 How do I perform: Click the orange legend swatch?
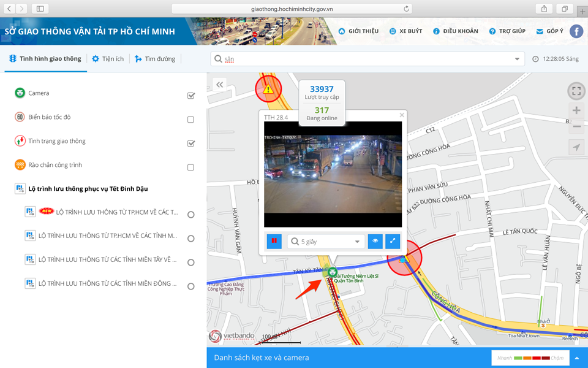point(527,358)
